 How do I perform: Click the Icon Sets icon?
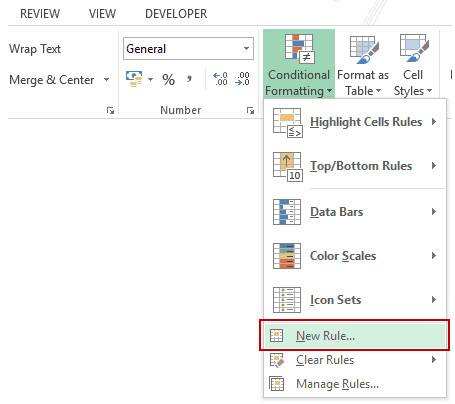[x=287, y=300]
